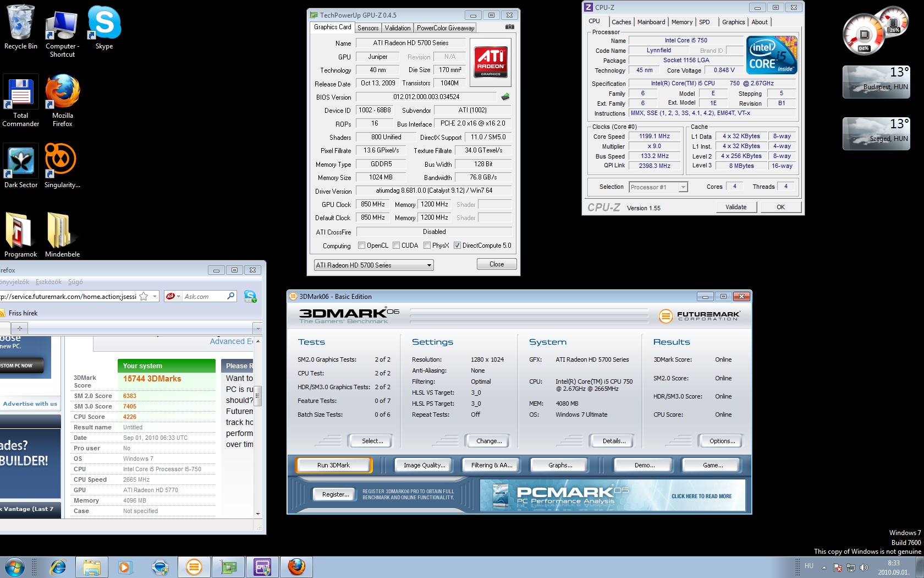Switch to GPU-Z via its taskbar button
Screen dimensions: 924x578
point(228,567)
